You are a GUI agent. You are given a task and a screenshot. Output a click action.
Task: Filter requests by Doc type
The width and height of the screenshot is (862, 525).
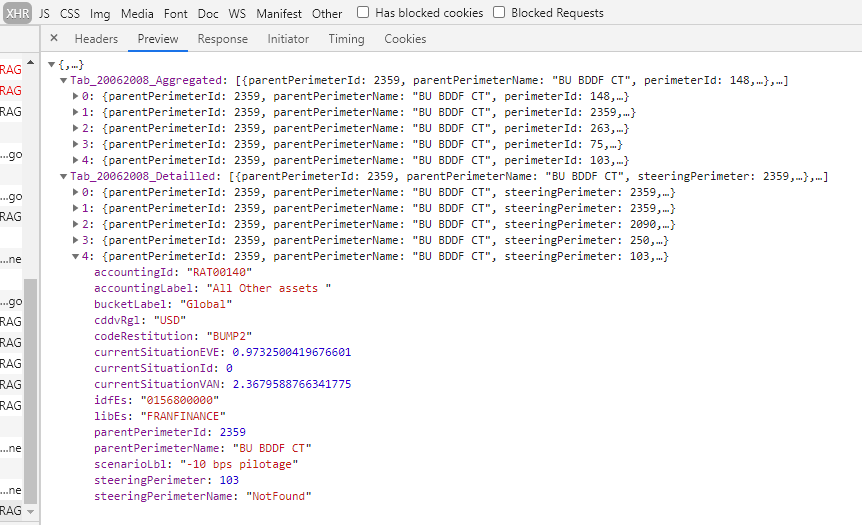point(208,13)
